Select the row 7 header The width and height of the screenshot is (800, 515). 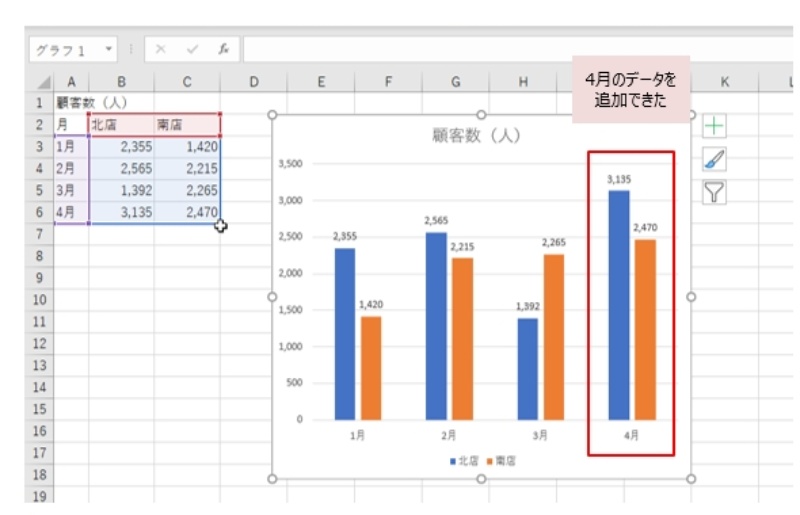39,233
